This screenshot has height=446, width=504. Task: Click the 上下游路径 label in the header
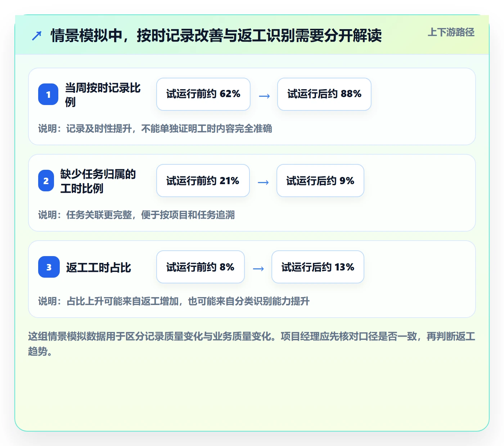click(451, 32)
